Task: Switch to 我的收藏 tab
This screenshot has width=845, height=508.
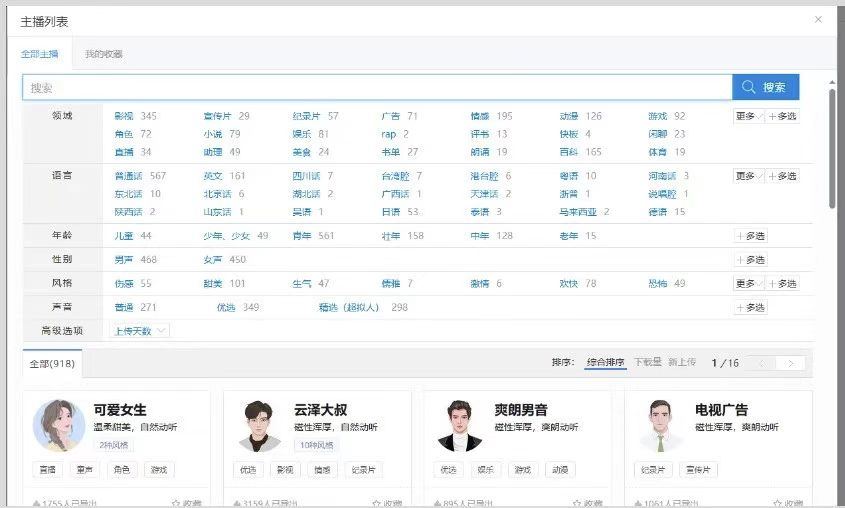Action: tap(103, 54)
